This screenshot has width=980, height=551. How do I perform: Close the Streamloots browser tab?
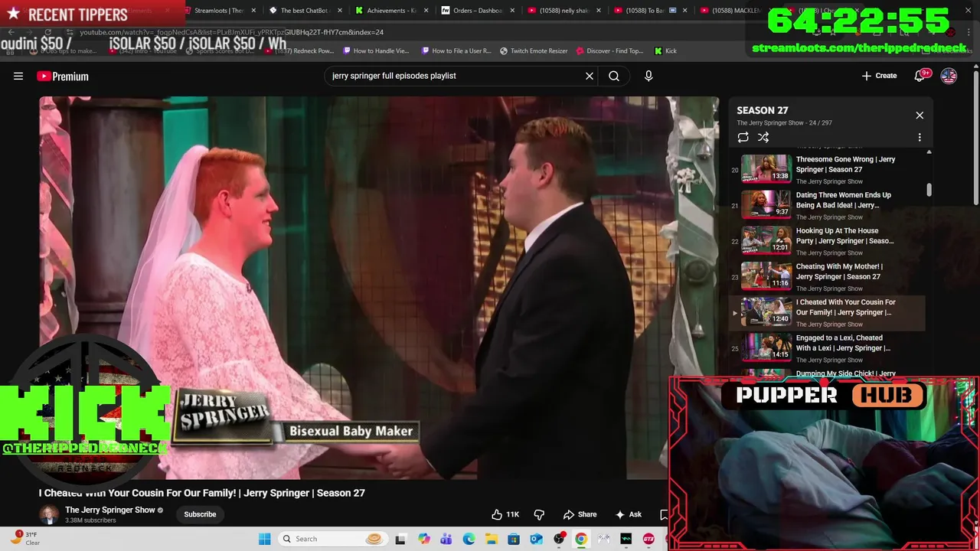pyautogui.click(x=253, y=11)
